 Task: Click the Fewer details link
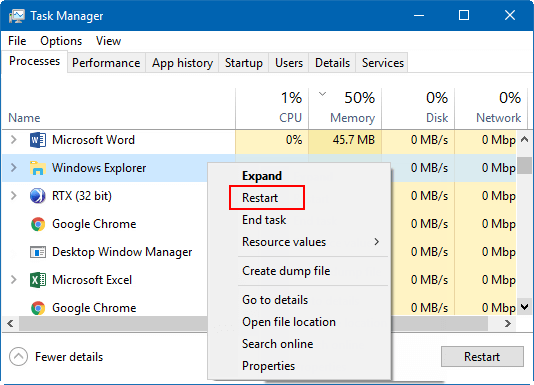pyautogui.click(x=69, y=357)
